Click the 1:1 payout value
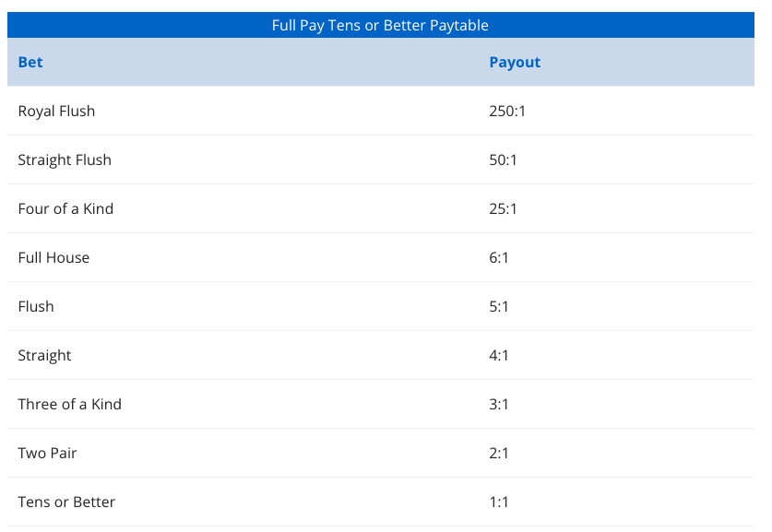The image size is (772, 532). tap(499, 502)
